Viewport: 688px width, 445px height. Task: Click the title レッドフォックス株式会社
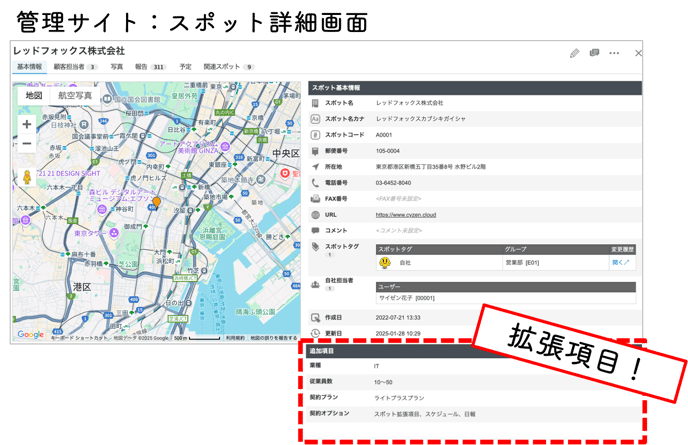(69, 51)
